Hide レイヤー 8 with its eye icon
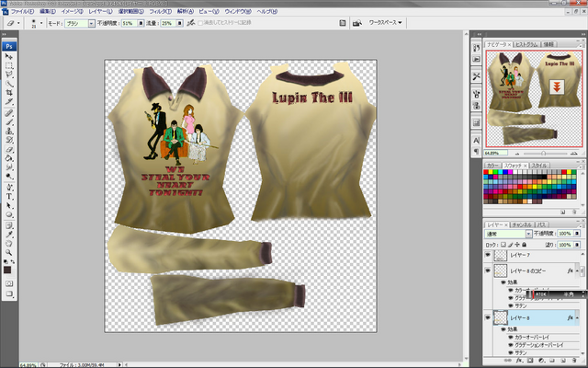 pos(488,317)
